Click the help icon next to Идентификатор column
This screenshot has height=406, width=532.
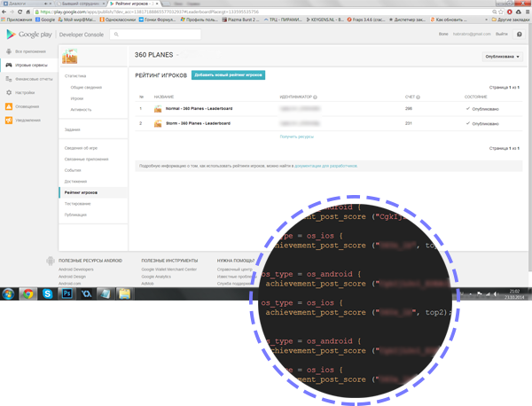tap(315, 98)
